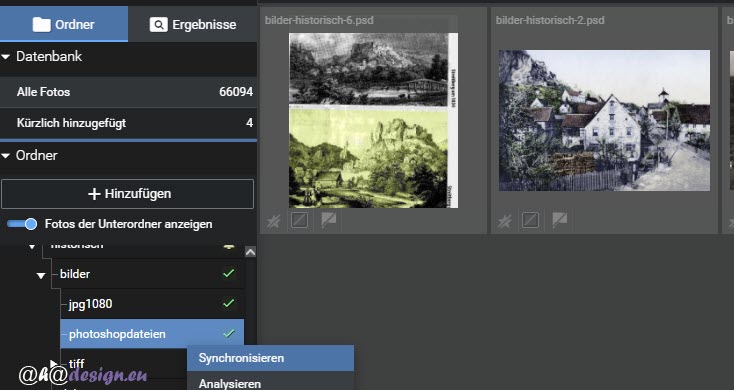Click green checkmark of jpg1080 folder
The width and height of the screenshot is (734, 390).
tap(228, 303)
